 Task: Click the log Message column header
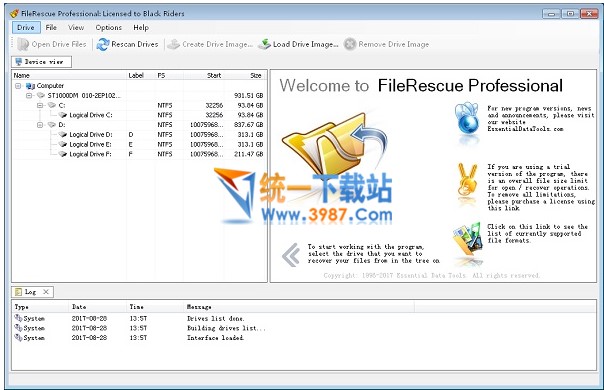point(299,307)
